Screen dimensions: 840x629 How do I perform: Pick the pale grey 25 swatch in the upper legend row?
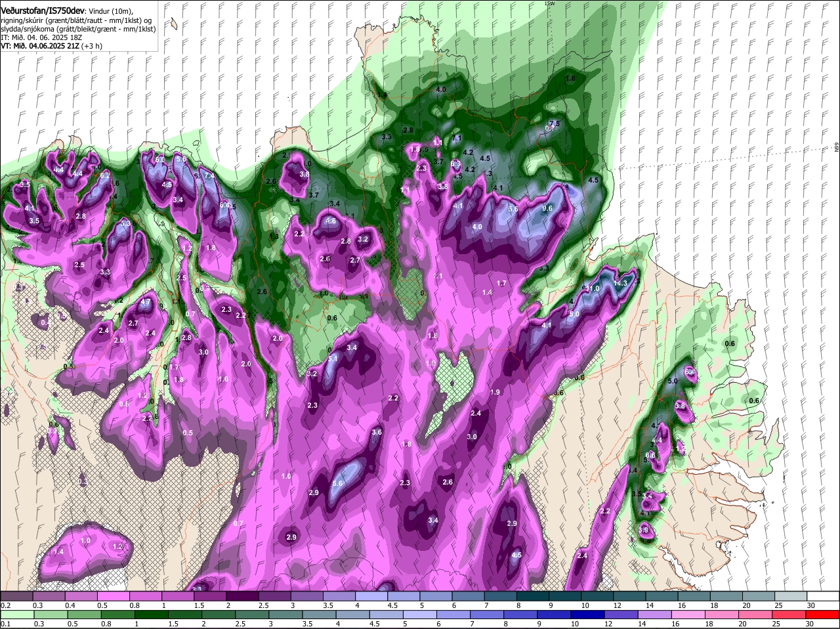[x=791, y=596]
